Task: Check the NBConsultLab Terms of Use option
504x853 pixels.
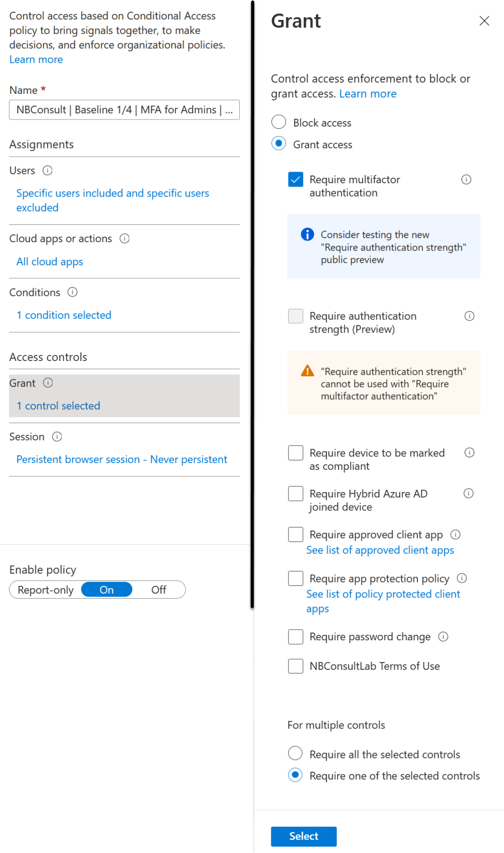Action: tap(295, 666)
